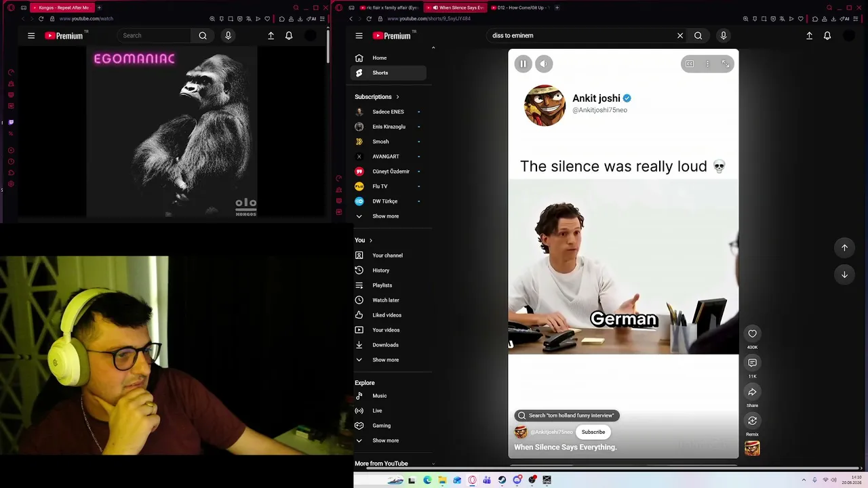Open Downloads in the sidebar
Screen dimensions: 868x488
[x=389, y=345]
